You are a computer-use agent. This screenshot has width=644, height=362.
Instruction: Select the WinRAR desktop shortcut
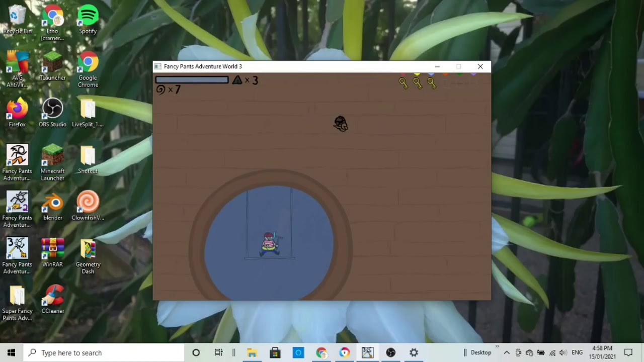[x=52, y=253]
